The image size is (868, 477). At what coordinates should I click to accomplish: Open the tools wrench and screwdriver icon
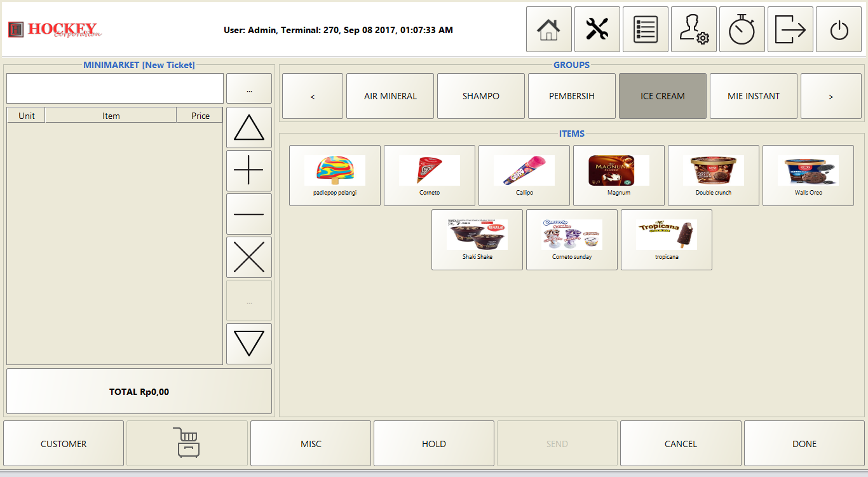[597, 29]
